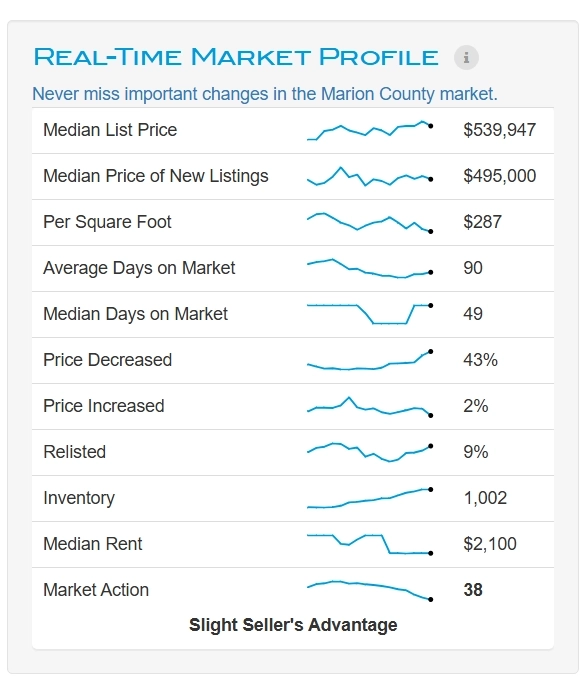Select the Price Increased row label
583x693 pixels.
104,406
